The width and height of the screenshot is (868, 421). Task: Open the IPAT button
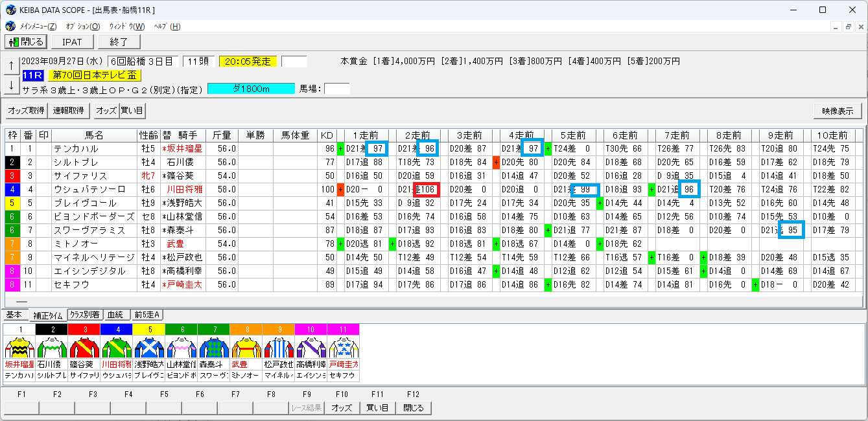tap(72, 42)
